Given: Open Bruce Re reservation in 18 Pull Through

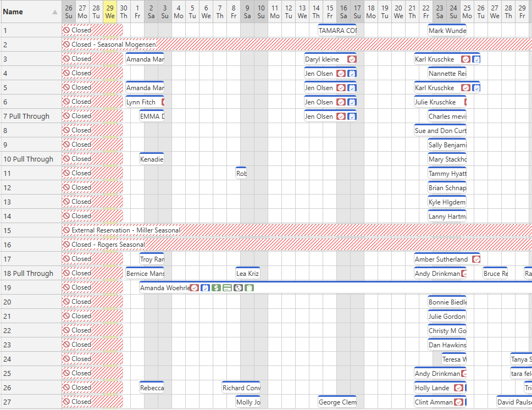Looking at the screenshot, I should (495, 274).
